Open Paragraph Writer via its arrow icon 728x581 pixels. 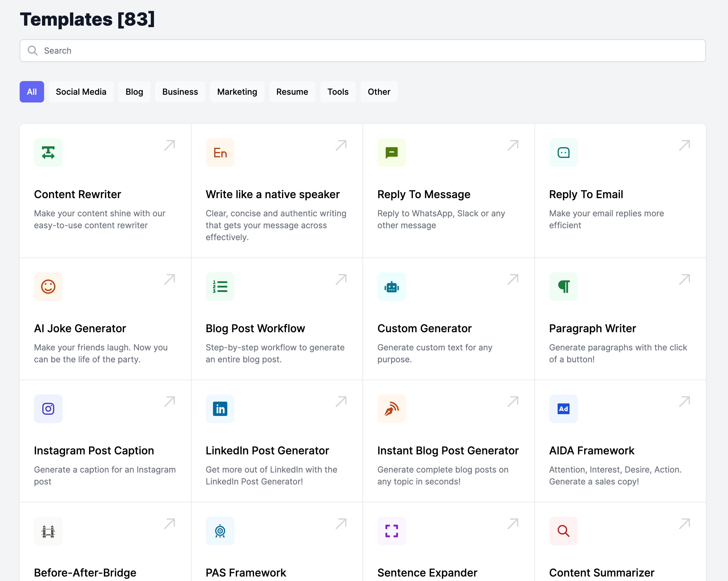[x=684, y=280]
